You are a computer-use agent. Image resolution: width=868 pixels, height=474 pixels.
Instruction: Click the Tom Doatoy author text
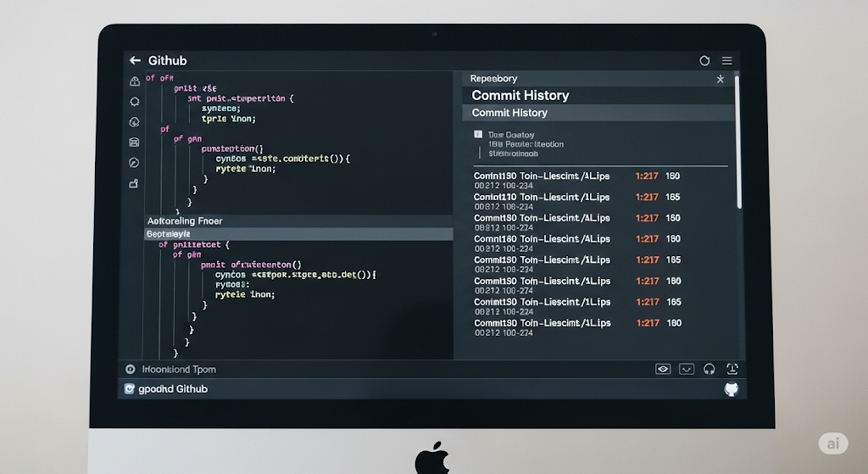[511, 135]
